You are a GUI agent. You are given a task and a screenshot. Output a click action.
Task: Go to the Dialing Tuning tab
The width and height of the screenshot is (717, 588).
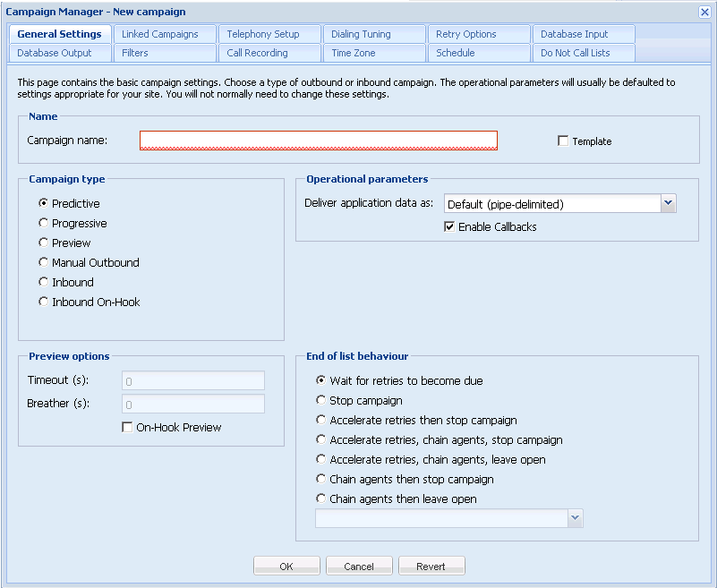[373, 34]
